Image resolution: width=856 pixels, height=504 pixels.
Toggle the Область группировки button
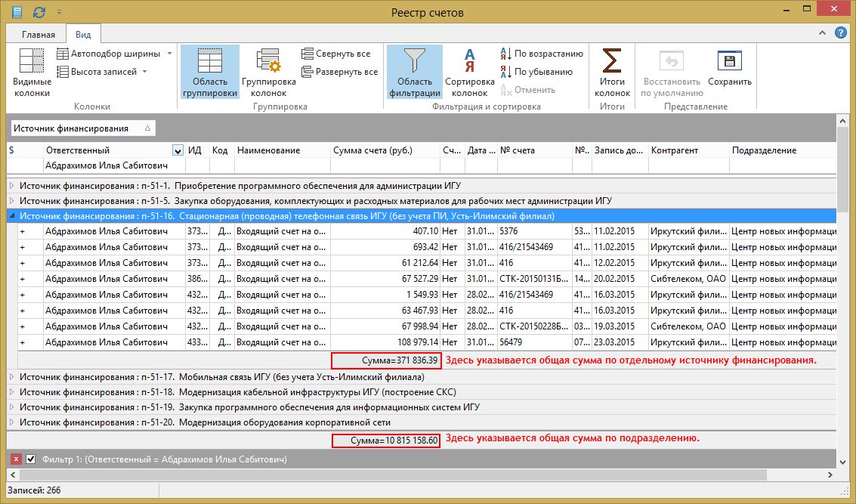click(209, 73)
